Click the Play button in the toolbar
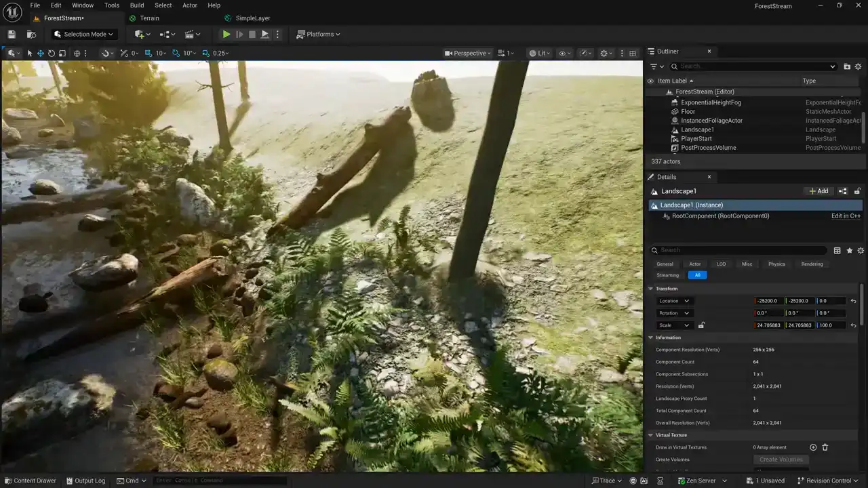Screen dimensions: 868x488 [x=226, y=35]
